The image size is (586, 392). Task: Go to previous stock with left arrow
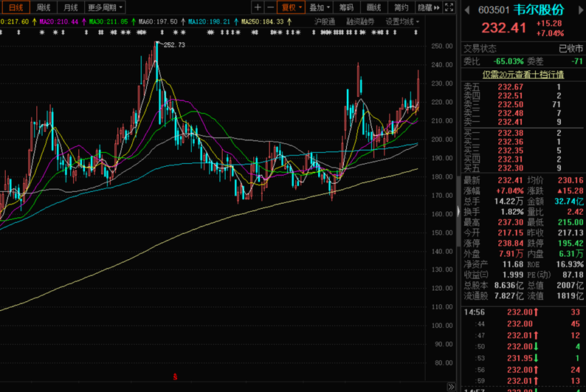(466, 10)
